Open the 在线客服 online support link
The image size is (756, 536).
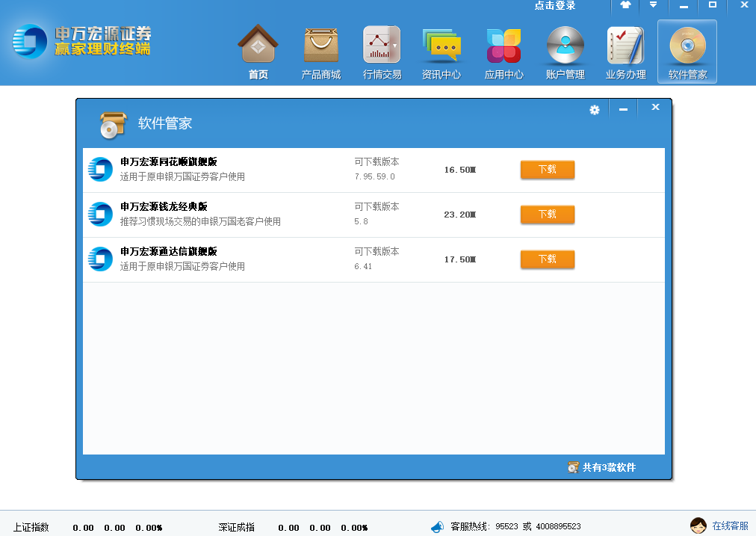point(731,526)
